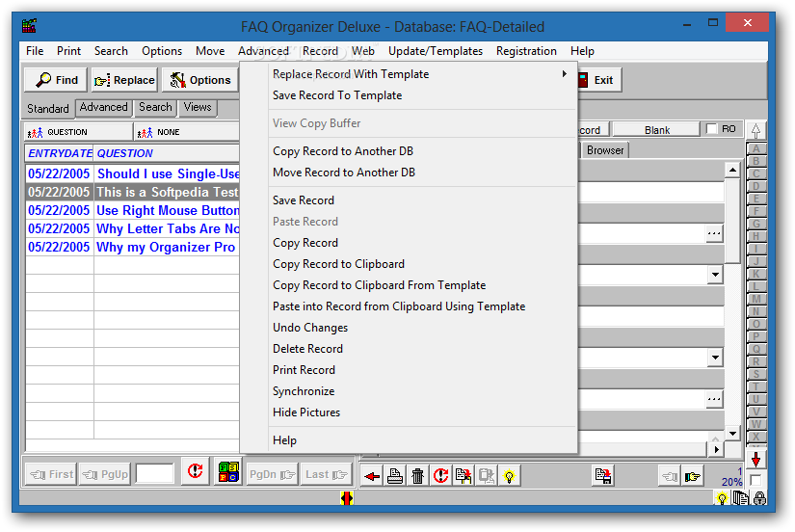The image size is (795, 532).
Task: Click the PgDn navigation button
Action: click(272, 475)
